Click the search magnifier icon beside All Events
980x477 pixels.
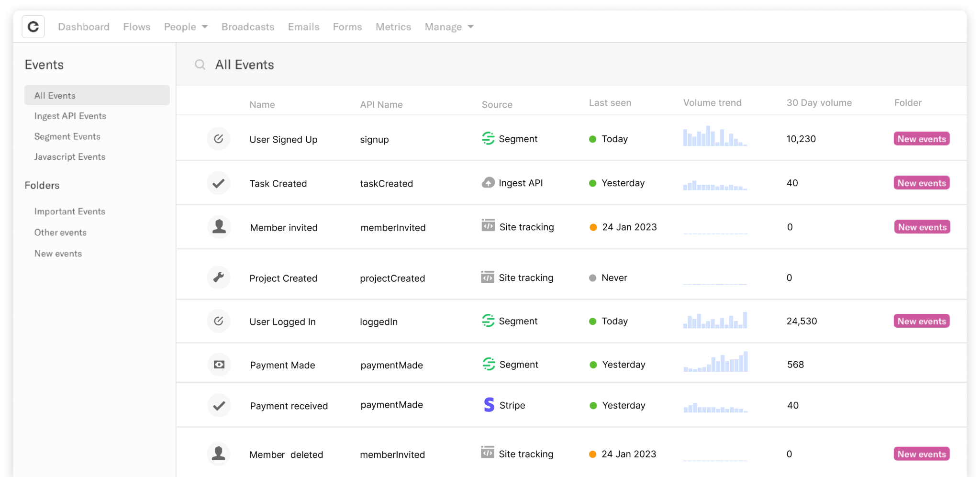click(200, 65)
